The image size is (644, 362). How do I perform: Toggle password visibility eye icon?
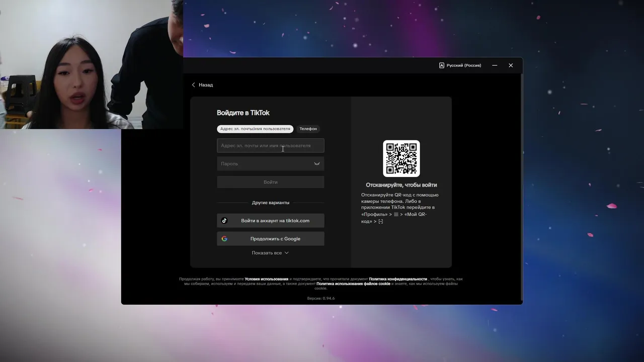[x=317, y=163]
